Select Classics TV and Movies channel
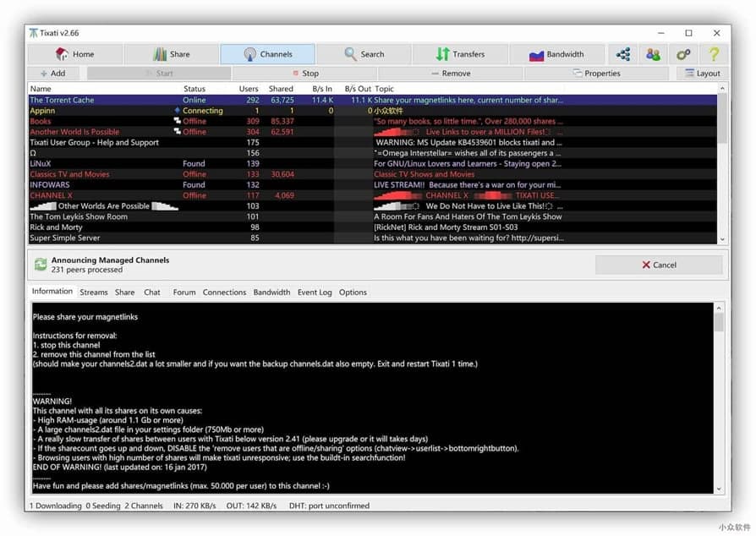 (372, 174)
